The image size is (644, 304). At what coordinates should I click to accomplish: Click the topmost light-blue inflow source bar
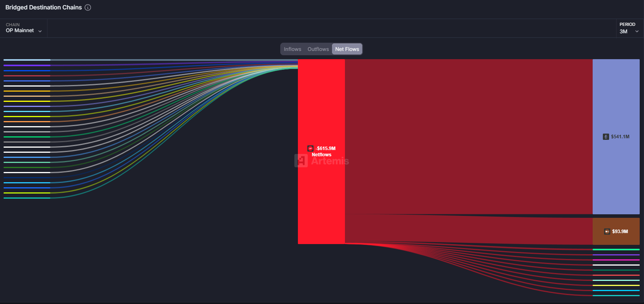pyautogui.click(x=27, y=60)
